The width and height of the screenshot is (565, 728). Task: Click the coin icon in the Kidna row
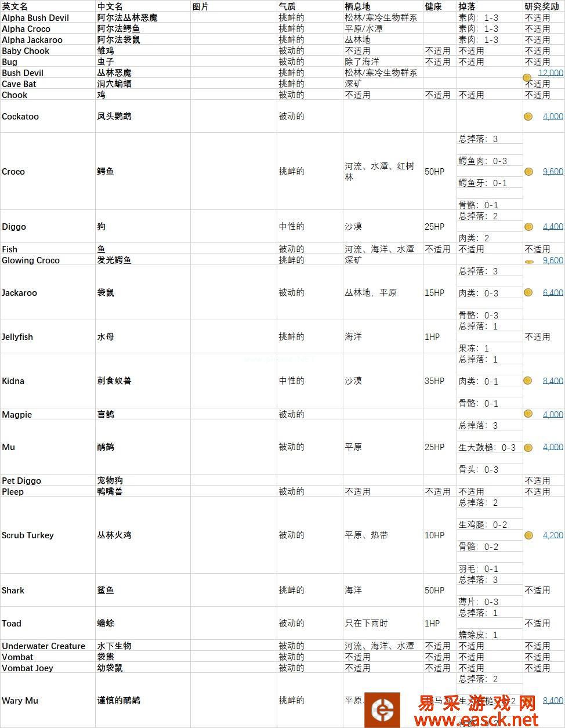point(528,381)
